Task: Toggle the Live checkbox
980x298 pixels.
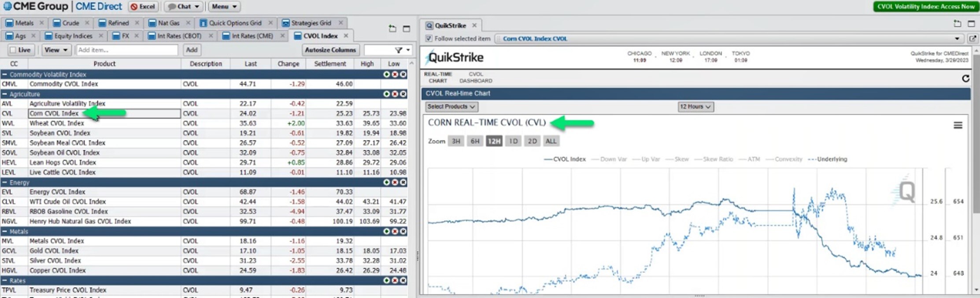Action: pos(13,50)
